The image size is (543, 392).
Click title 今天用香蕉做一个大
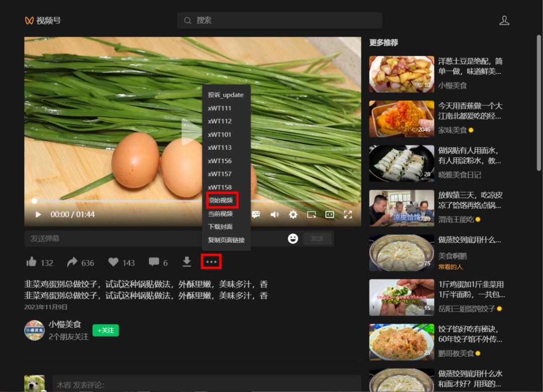pos(470,111)
